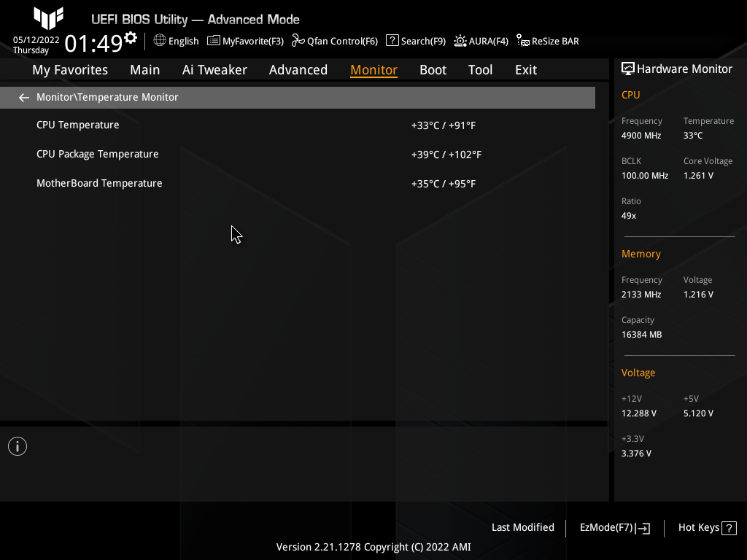The width and height of the screenshot is (747, 560).
Task: Click the TUF logo at top left
Action: (x=48, y=18)
